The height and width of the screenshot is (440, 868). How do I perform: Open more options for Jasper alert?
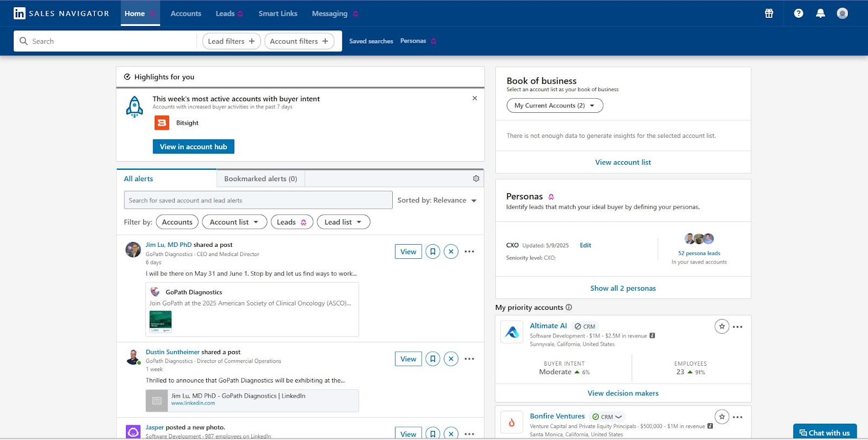pyautogui.click(x=469, y=434)
